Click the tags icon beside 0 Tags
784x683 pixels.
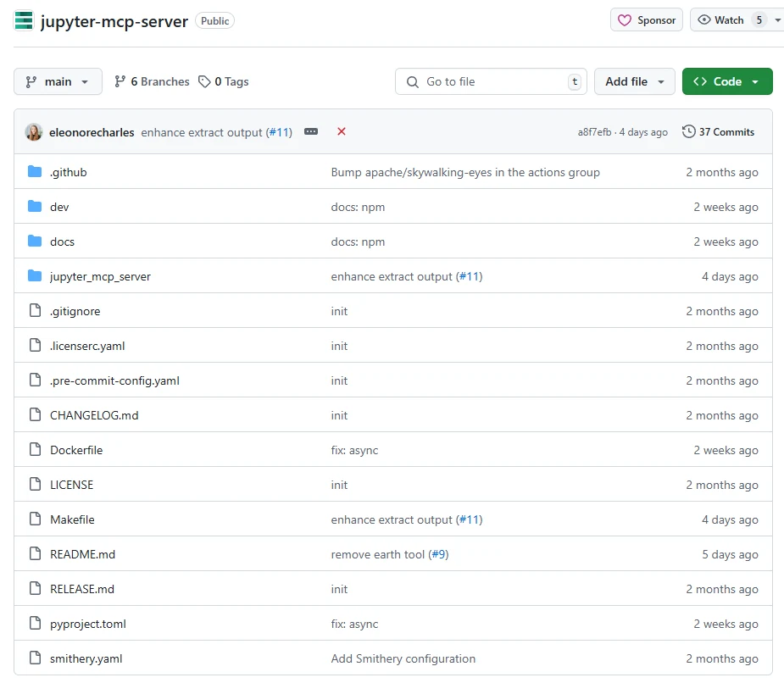203,81
